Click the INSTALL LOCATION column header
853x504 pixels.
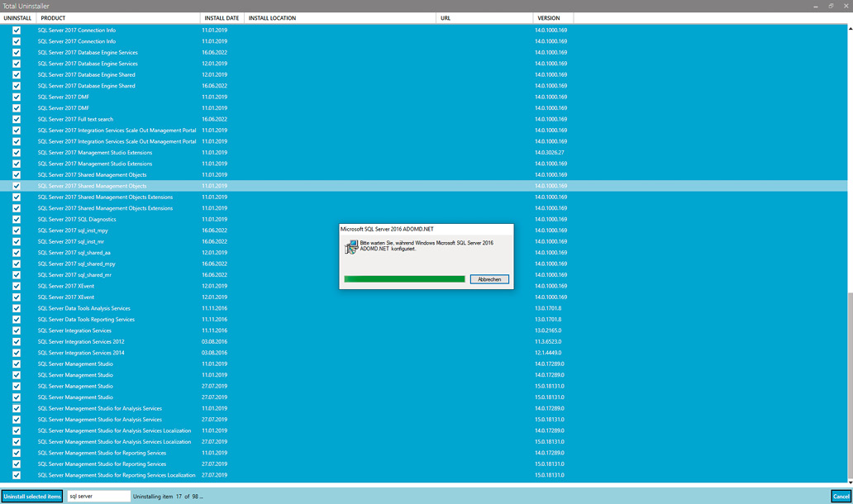point(340,18)
